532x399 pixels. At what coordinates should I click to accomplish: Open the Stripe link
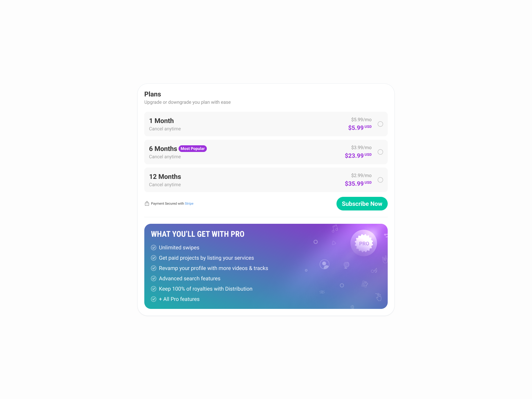pyautogui.click(x=189, y=203)
